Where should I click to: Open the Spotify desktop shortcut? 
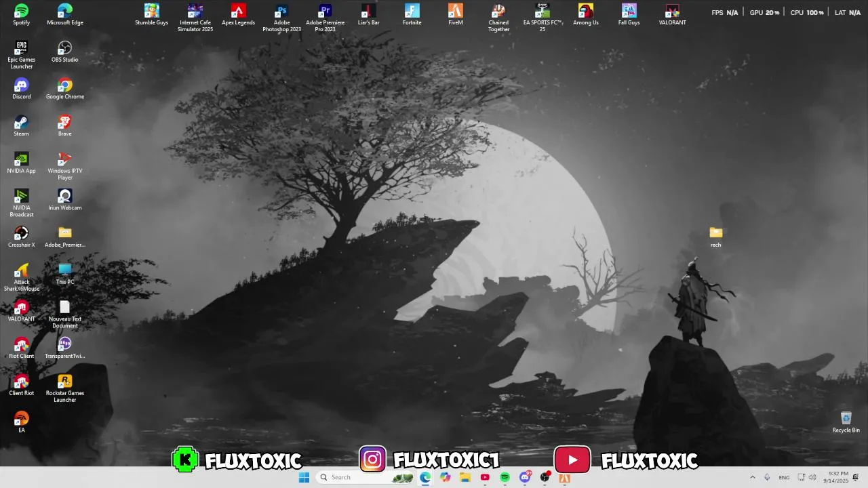click(21, 15)
